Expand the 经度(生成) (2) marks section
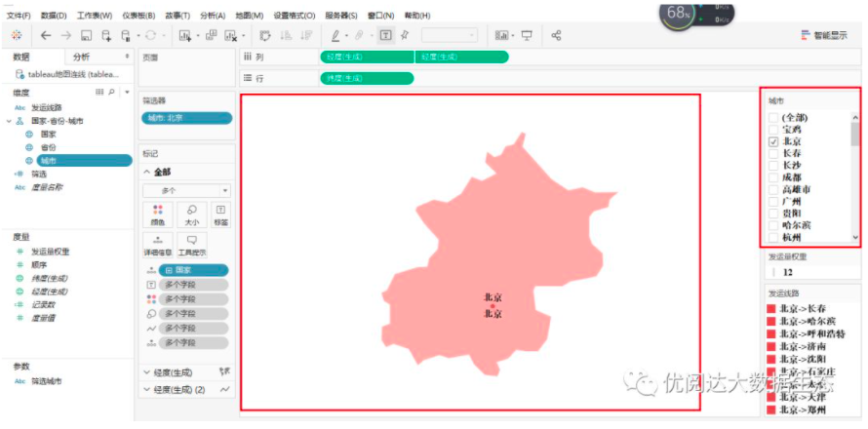This screenshot has width=868, height=429. pyautogui.click(x=147, y=389)
